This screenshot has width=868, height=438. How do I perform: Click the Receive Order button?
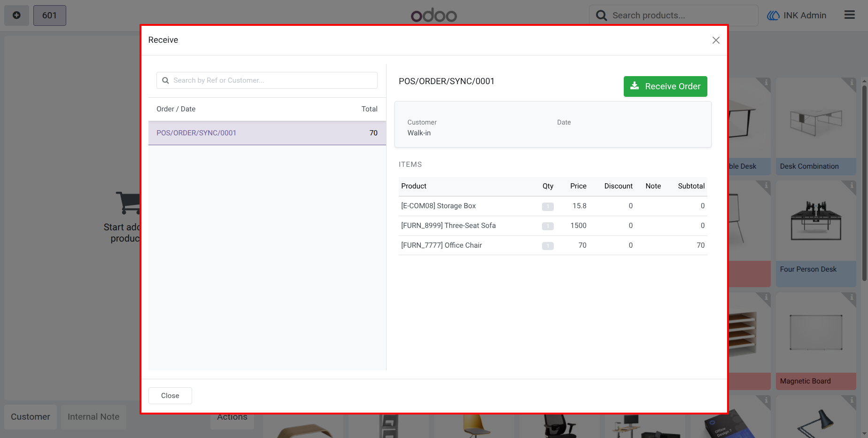(665, 86)
